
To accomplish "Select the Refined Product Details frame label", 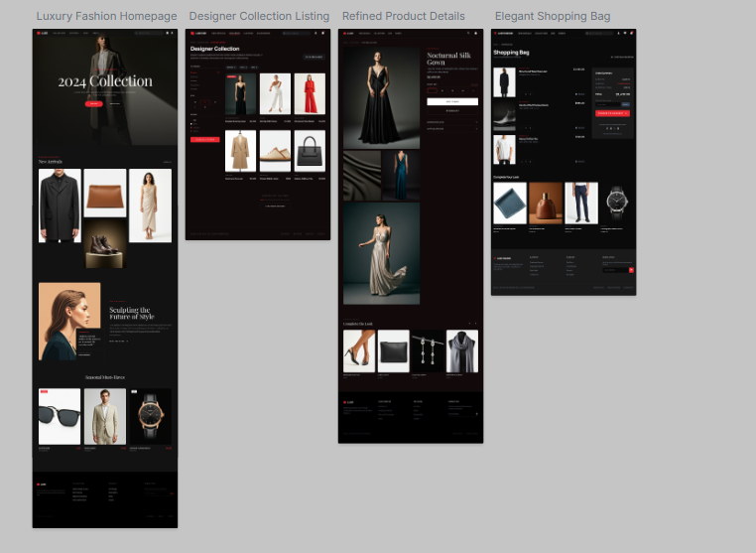I will click(403, 16).
